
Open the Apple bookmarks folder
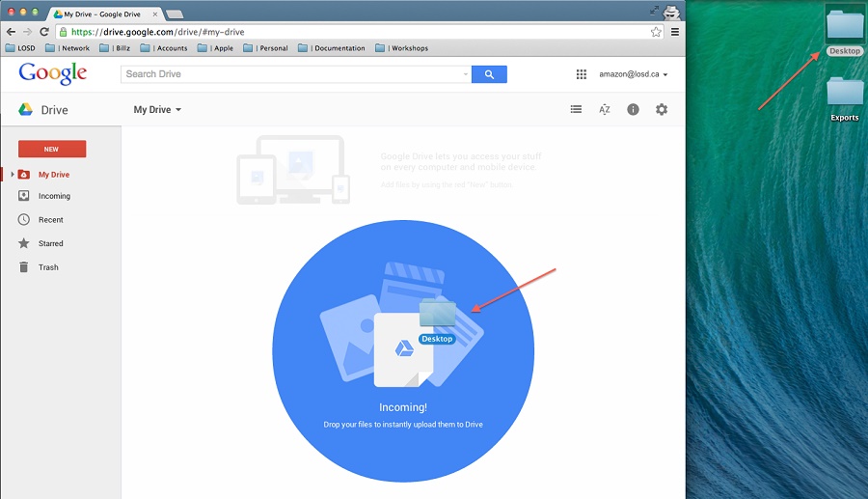[215, 48]
